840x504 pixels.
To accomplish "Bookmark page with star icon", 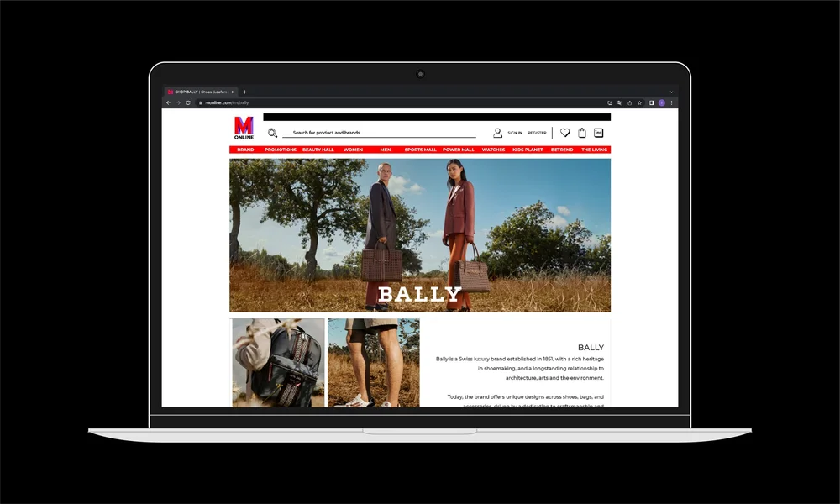I will [x=639, y=102].
